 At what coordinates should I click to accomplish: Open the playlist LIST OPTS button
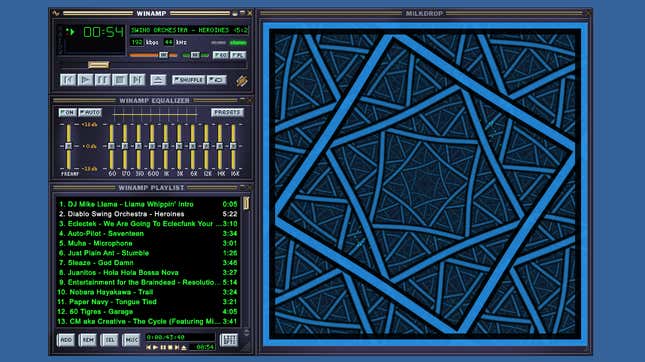229,340
